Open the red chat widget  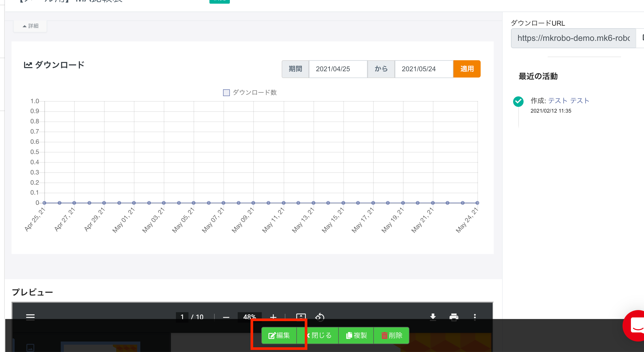(x=636, y=326)
